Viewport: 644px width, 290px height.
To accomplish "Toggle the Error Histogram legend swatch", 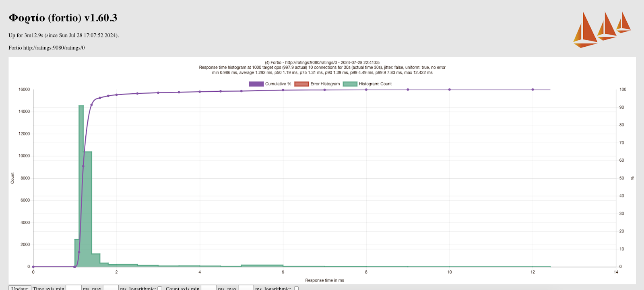I will [301, 84].
